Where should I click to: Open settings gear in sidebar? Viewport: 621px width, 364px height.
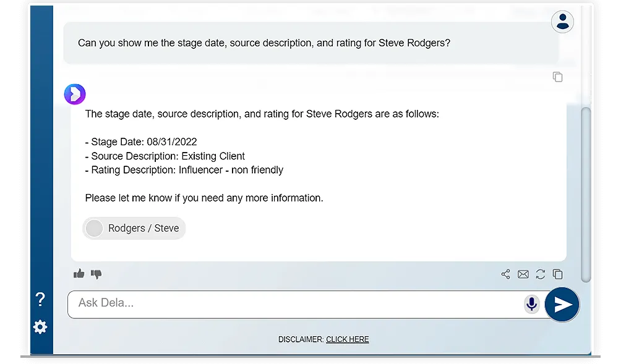click(x=40, y=327)
